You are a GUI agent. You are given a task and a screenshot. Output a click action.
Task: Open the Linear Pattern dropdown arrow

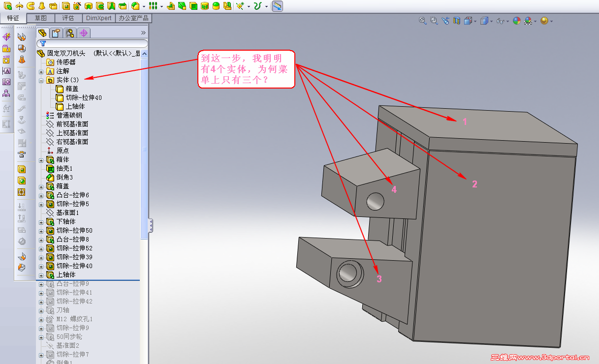click(161, 6)
